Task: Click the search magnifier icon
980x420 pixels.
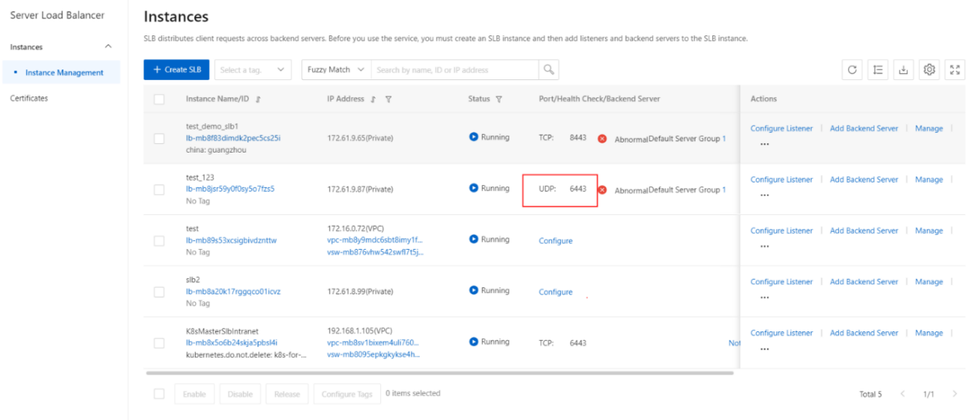Action: (x=548, y=69)
